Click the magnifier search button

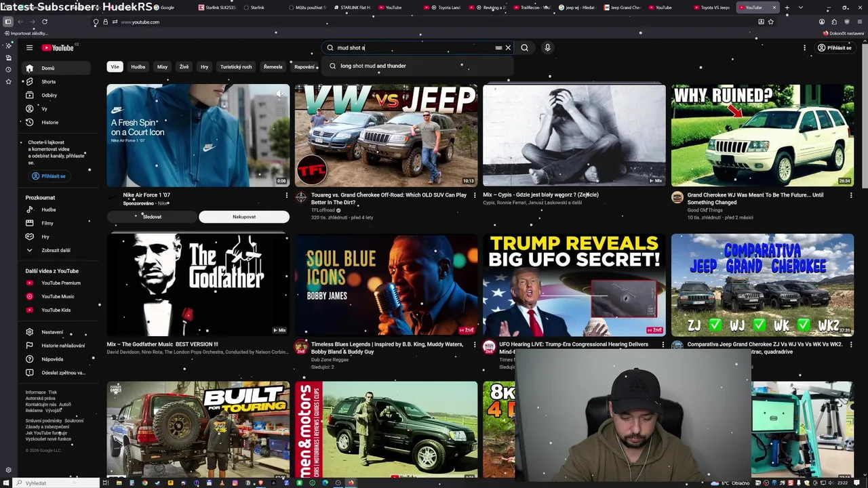(524, 47)
